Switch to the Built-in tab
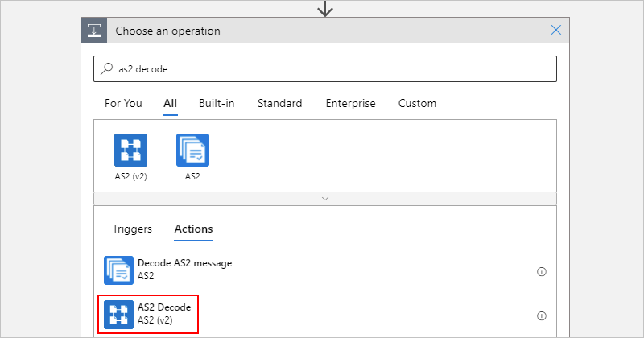Viewport: 644px width, 338px height. tap(217, 103)
